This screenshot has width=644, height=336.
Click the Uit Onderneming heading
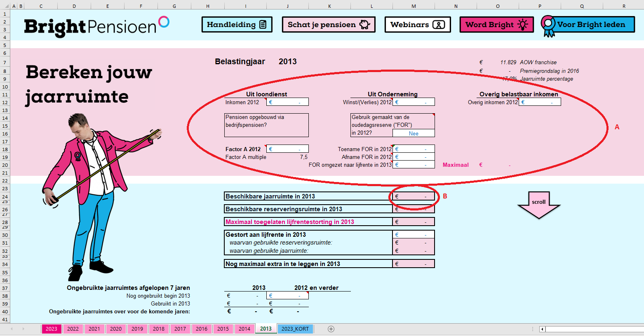point(393,94)
